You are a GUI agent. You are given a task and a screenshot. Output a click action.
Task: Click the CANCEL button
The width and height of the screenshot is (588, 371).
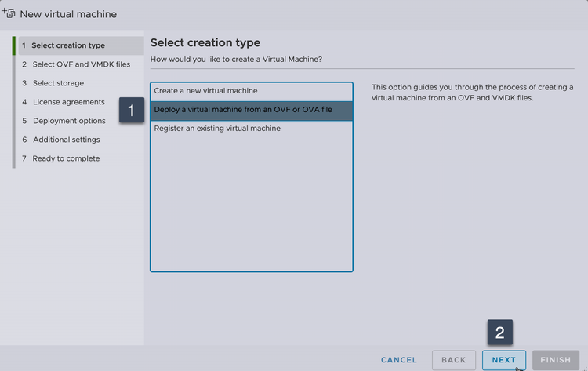click(399, 360)
